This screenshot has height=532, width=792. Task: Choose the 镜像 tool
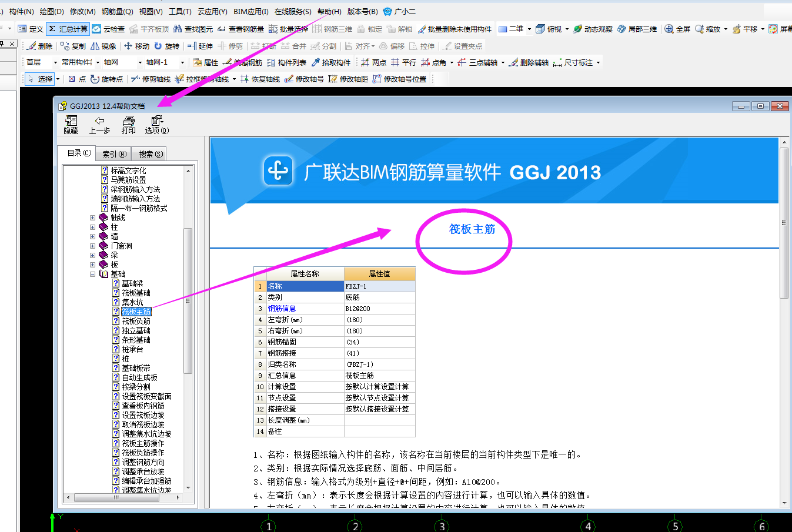(103, 46)
